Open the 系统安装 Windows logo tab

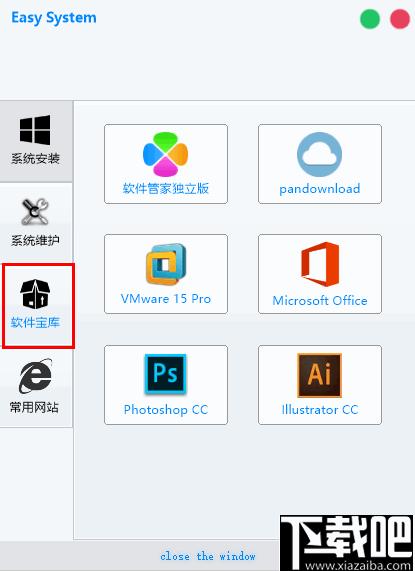pyautogui.click(x=35, y=142)
